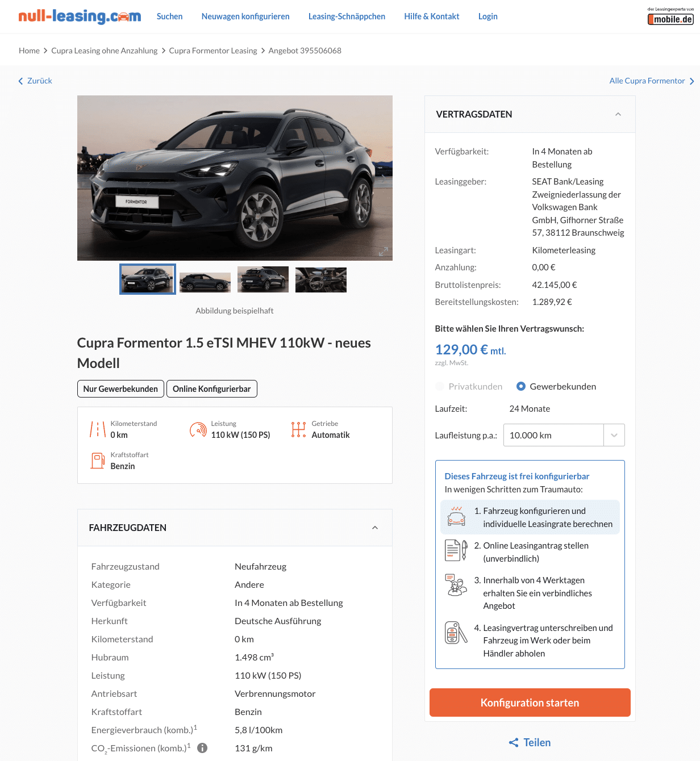Click the CO2 emissions info icon

coord(202,748)
